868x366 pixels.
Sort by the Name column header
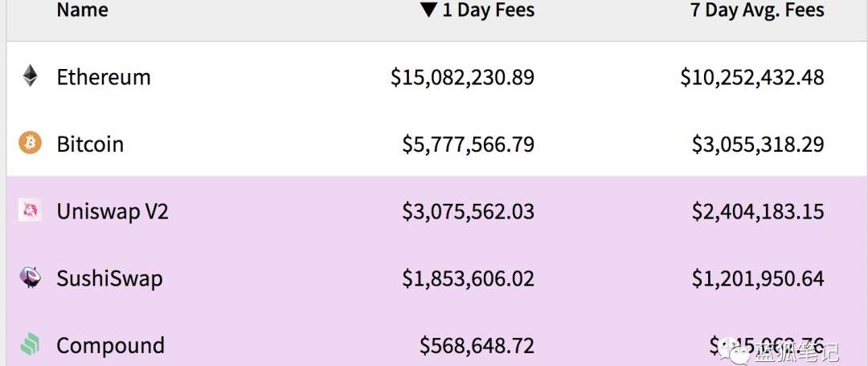tap(83, 10)
